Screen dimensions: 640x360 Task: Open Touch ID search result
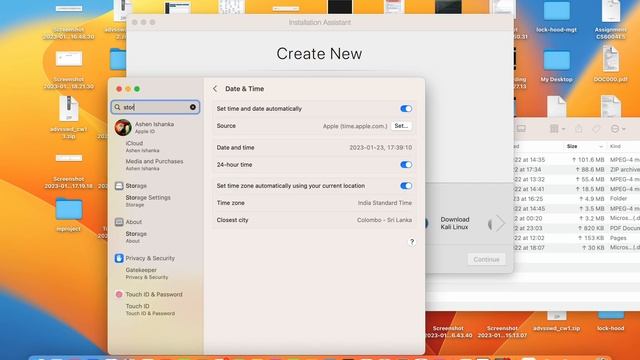coord(150,309)
